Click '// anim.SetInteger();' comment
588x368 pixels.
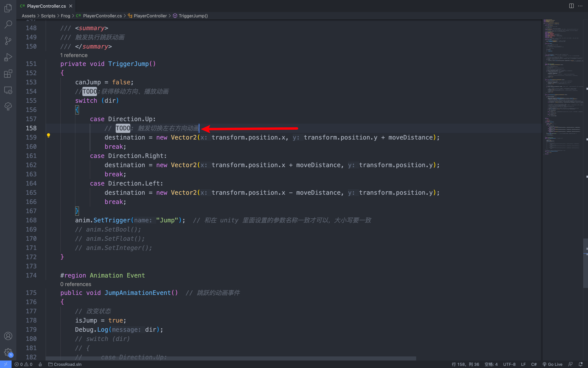click(x=113, y=248)
